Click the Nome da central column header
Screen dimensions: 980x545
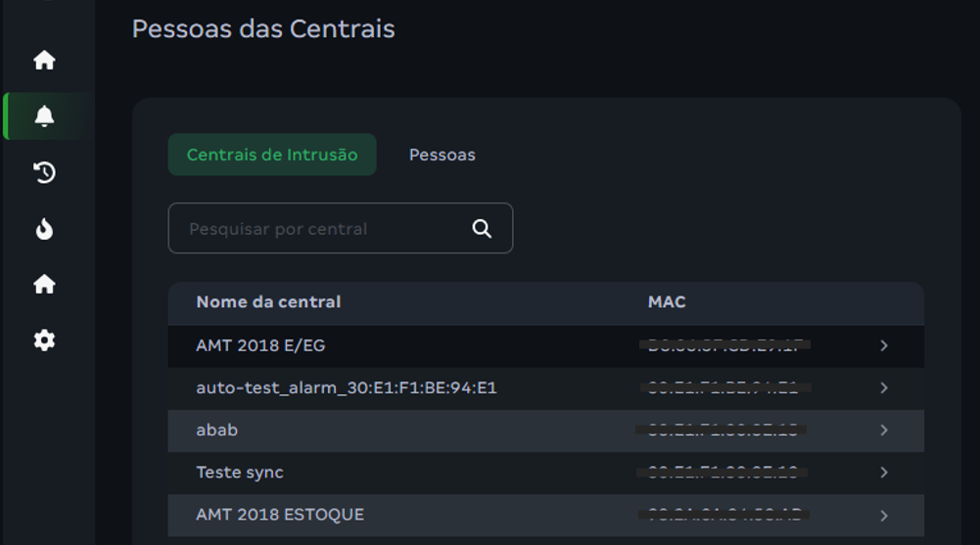click(268, 302)
